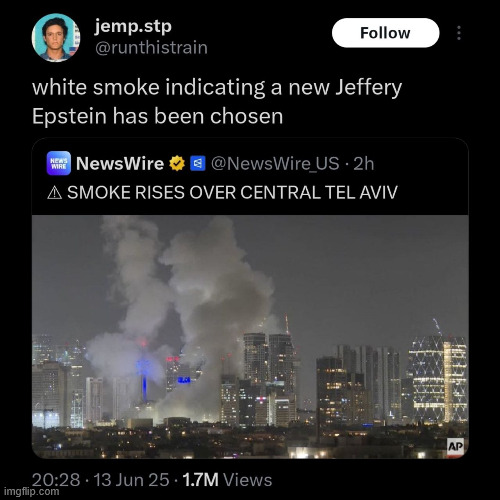Click the jemp.stp display name

[x=133, y=27]
